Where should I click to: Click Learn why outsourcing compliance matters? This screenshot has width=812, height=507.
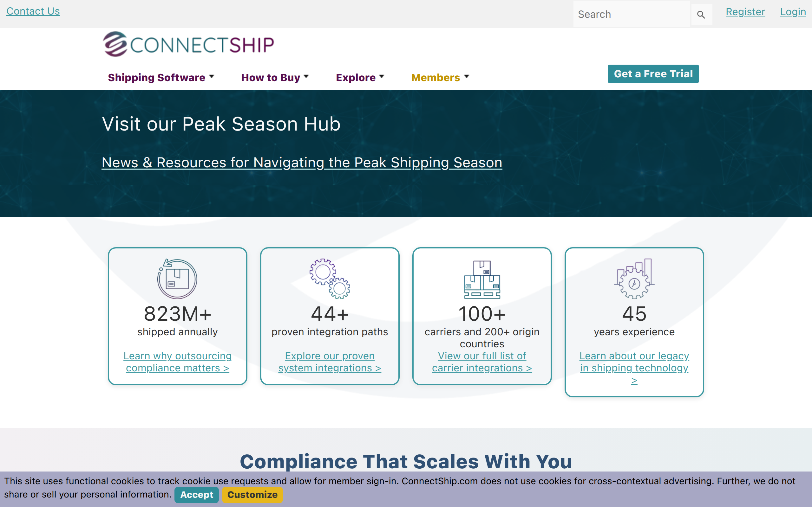[178, 362]
